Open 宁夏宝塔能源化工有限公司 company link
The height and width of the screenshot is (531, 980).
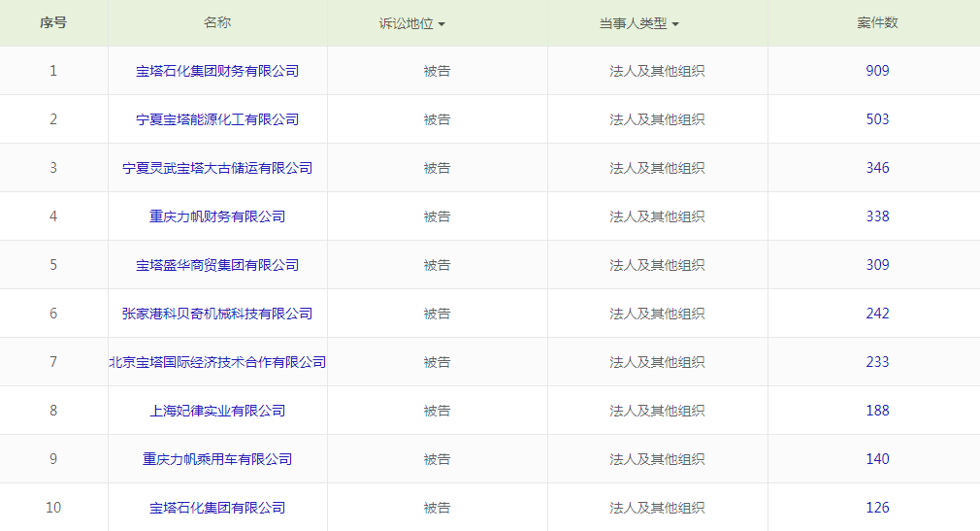pos(217,119)
